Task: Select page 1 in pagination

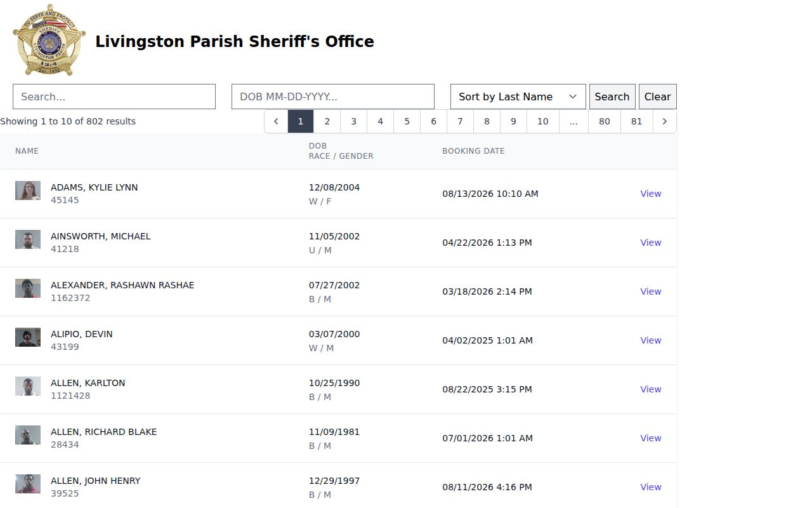Action: [x=301, y=121]
